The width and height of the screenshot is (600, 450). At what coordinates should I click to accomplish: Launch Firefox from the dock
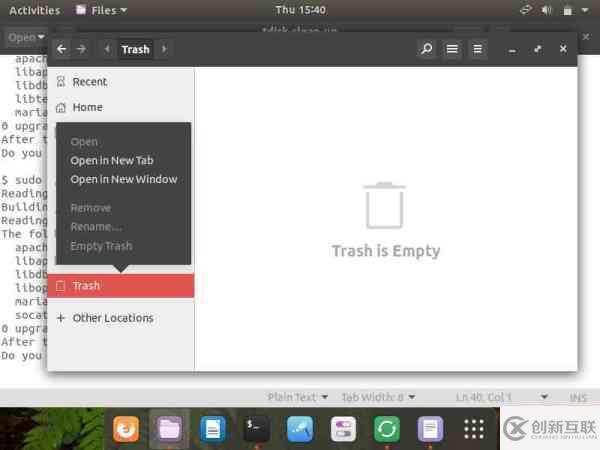coord(126,429)
